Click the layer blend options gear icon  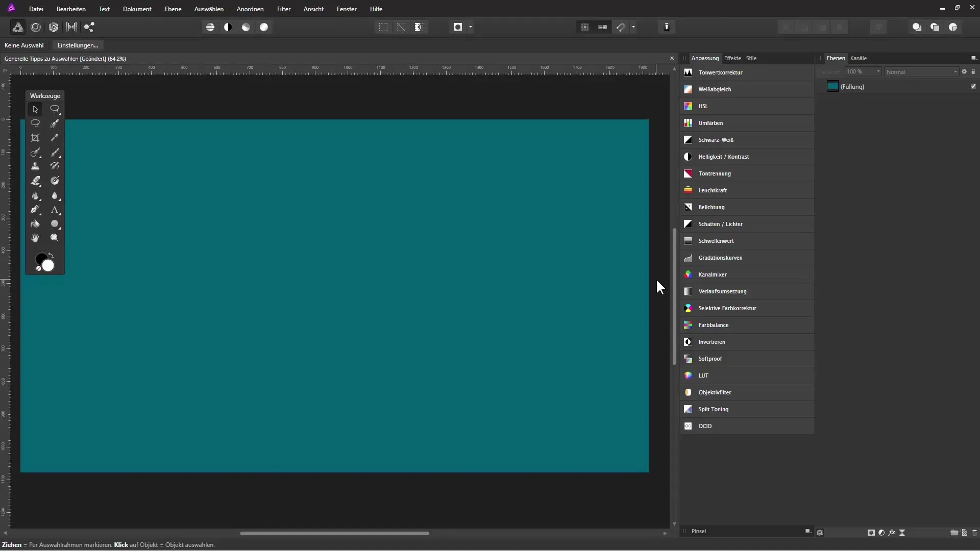(964, 71)
